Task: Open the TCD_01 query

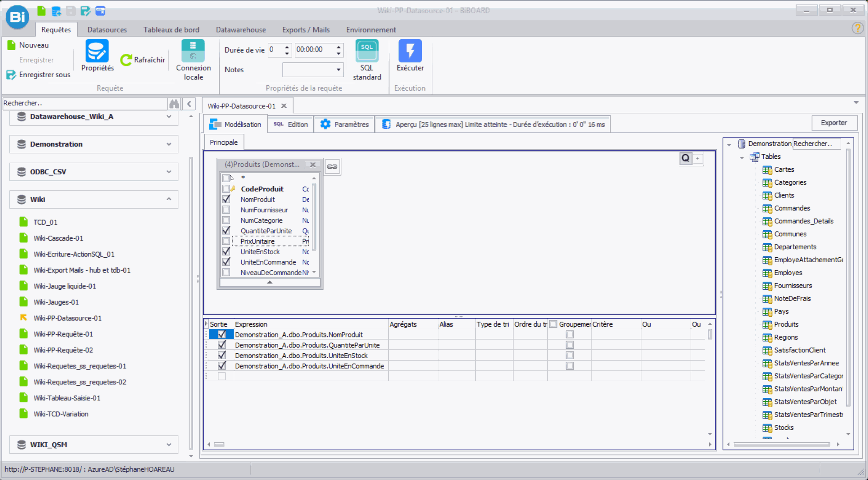Action: [x=45, y=222]
